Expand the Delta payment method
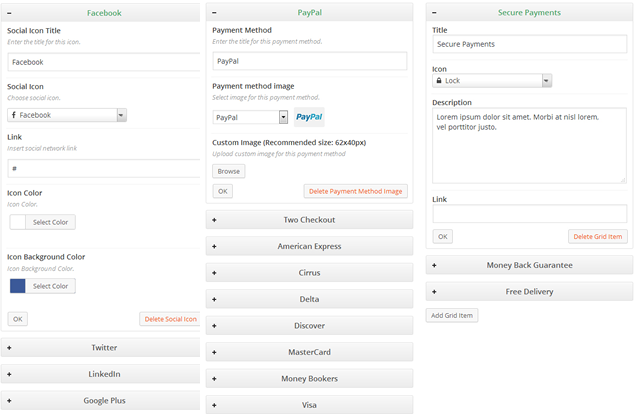Image resolution: width=635 pixels, height=414 pixels. (309, 299)
